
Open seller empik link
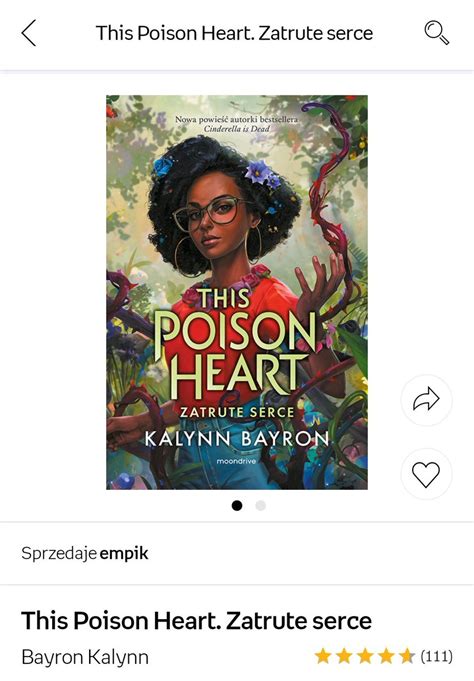point(124,553)
